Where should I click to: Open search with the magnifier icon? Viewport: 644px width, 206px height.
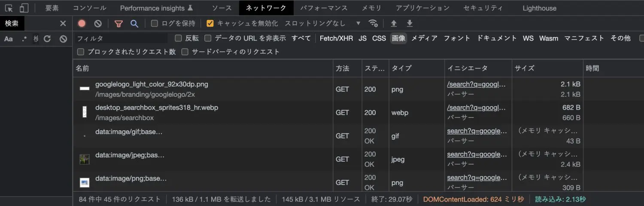point(134,24)
